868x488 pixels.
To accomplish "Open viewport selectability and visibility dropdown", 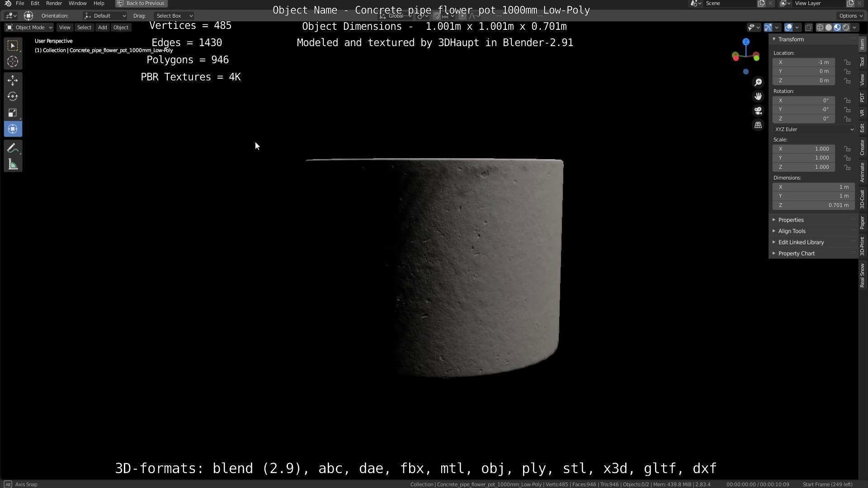I will [x=754, y=28].
